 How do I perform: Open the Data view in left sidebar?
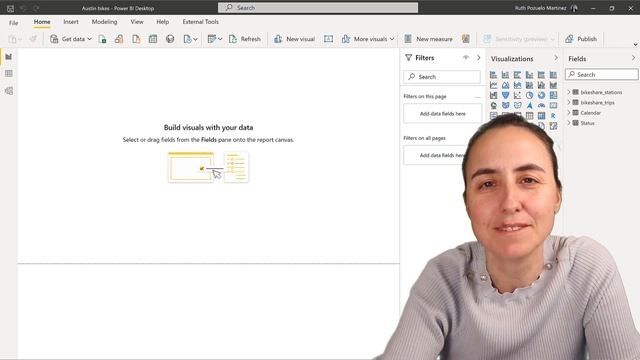pyautogui.click(x=9, y=73)
